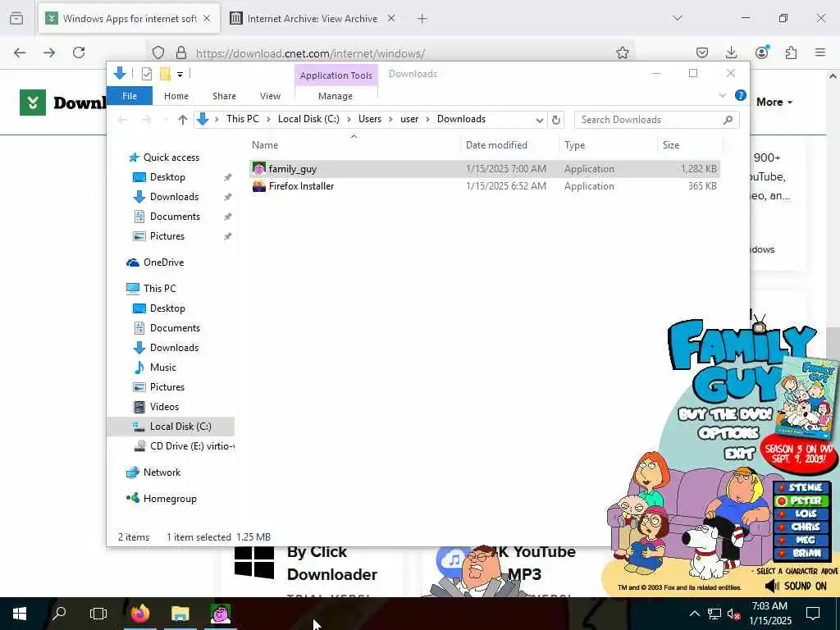Toggle SOUND ON in Family Guy widget
The height and width of the screenshot is (630, 840).
coord(796,586)
